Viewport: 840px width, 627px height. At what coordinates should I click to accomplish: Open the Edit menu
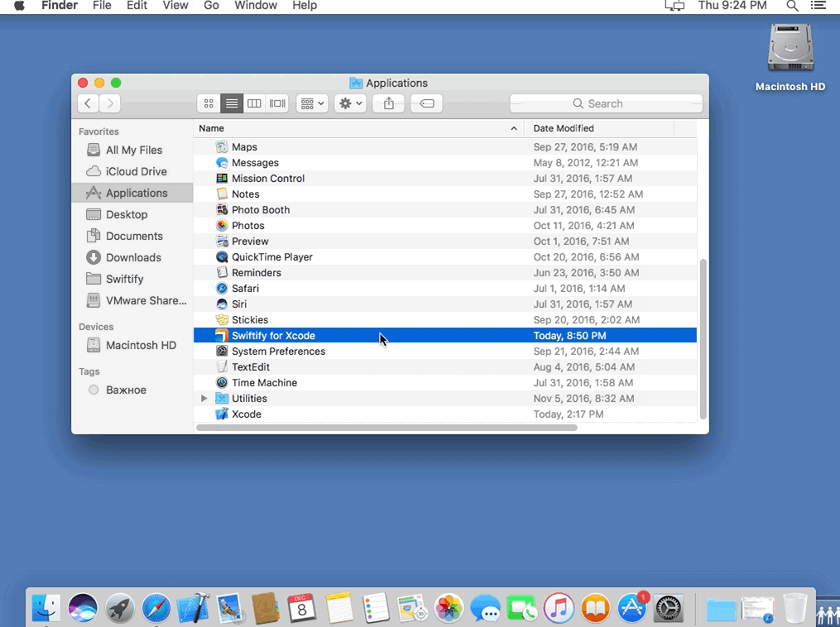pyautogui.click(x=137, y=5)
